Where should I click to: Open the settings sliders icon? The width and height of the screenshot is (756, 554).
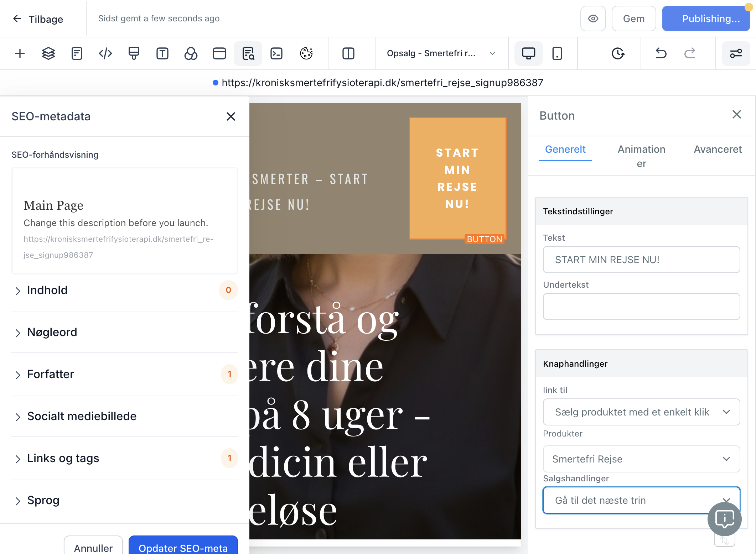(736, 53)
